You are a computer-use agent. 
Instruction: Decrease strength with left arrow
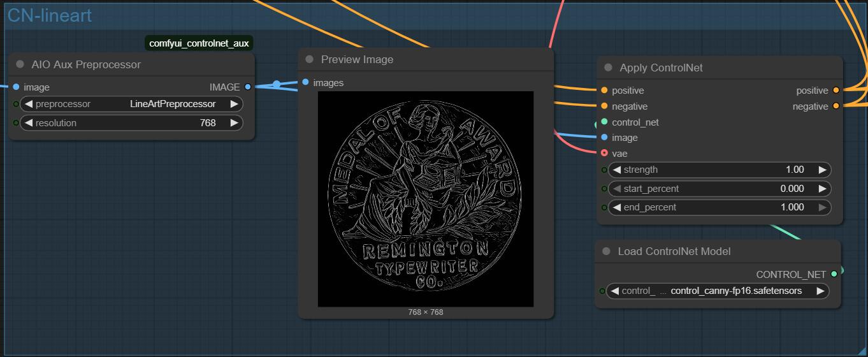616,170
